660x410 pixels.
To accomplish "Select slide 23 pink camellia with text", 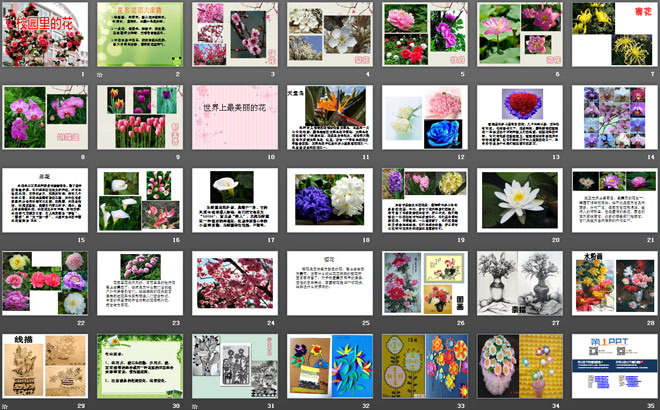I will click(x=140, y=283).
